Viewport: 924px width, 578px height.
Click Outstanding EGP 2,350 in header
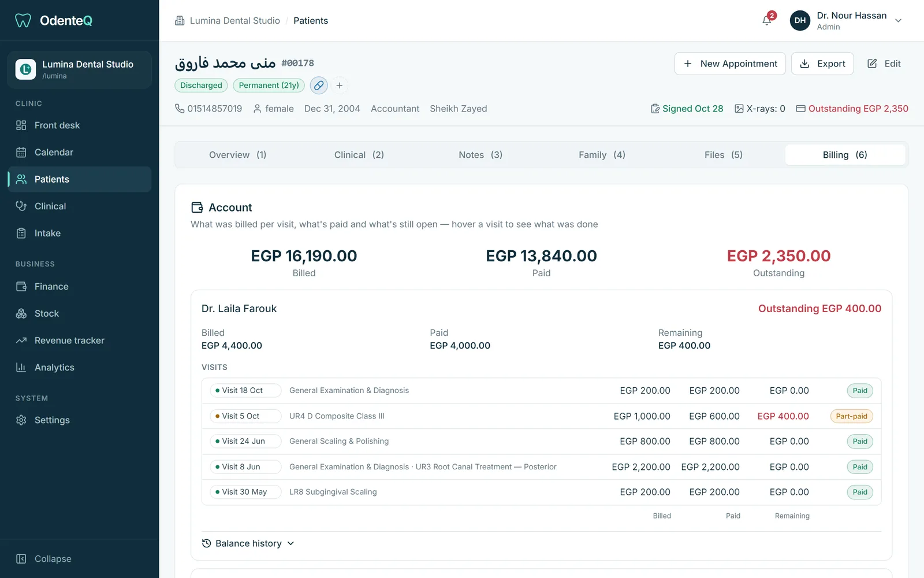(852, 109)
